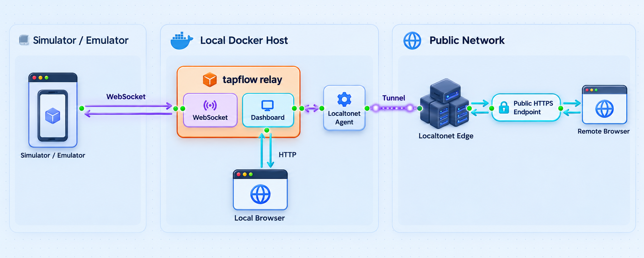
Task: Click the "Tunnel" connection label
Action: tap(394, 98)
